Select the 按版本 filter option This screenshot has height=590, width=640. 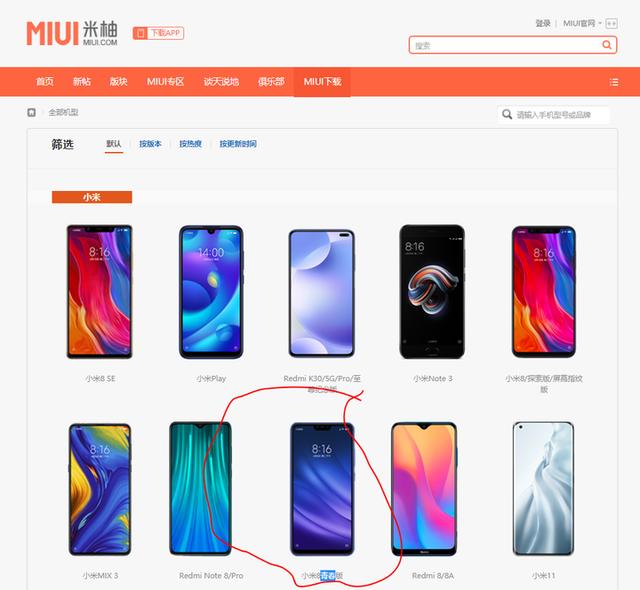[150, 144]
